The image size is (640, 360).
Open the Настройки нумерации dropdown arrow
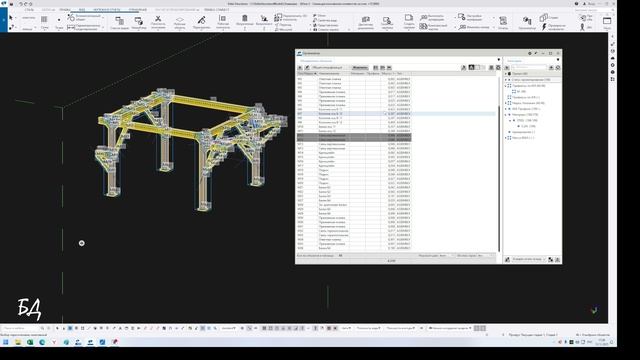(x=494, y=18)
